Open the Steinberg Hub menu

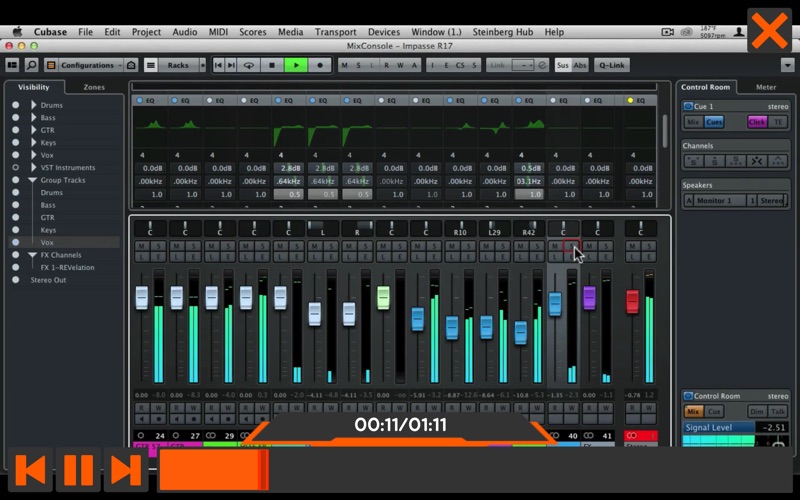503,32
